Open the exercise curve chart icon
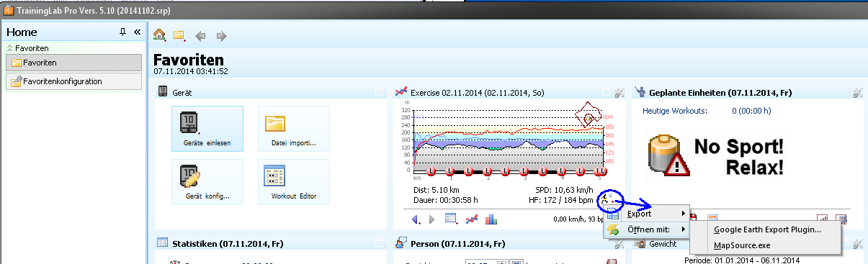This screenshot has width=868, height=264. [472, 219]
